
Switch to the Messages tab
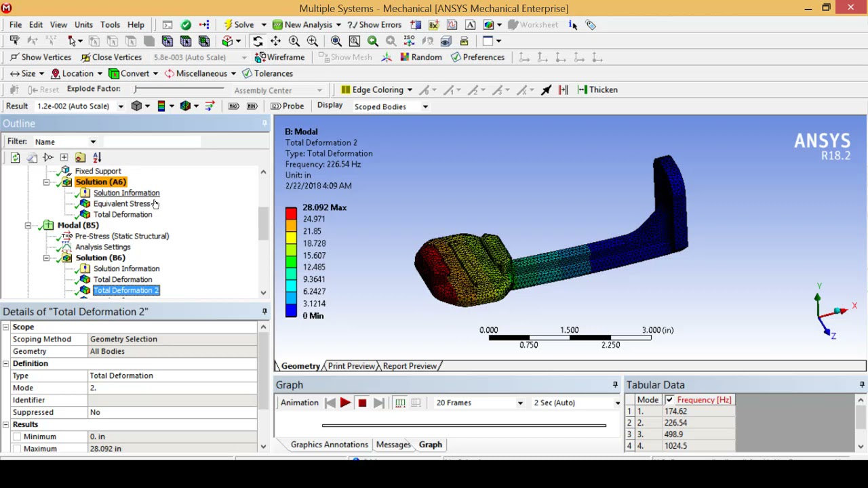pyautogui.click(x=393, y=445)
